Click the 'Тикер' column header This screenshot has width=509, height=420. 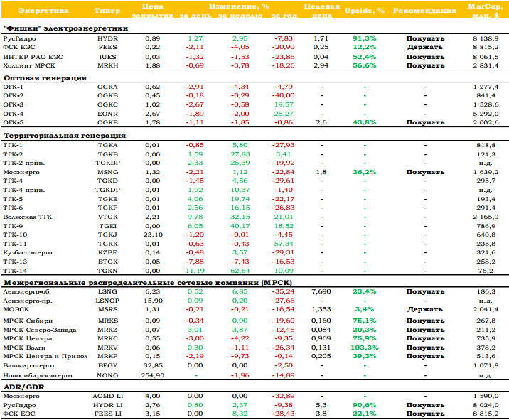point(107,11)
